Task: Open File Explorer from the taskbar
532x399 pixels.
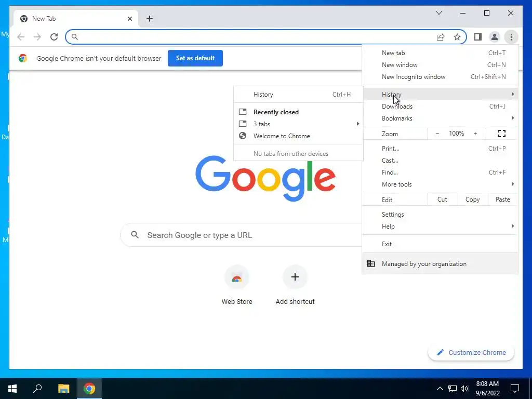Action: coord(63,389)
